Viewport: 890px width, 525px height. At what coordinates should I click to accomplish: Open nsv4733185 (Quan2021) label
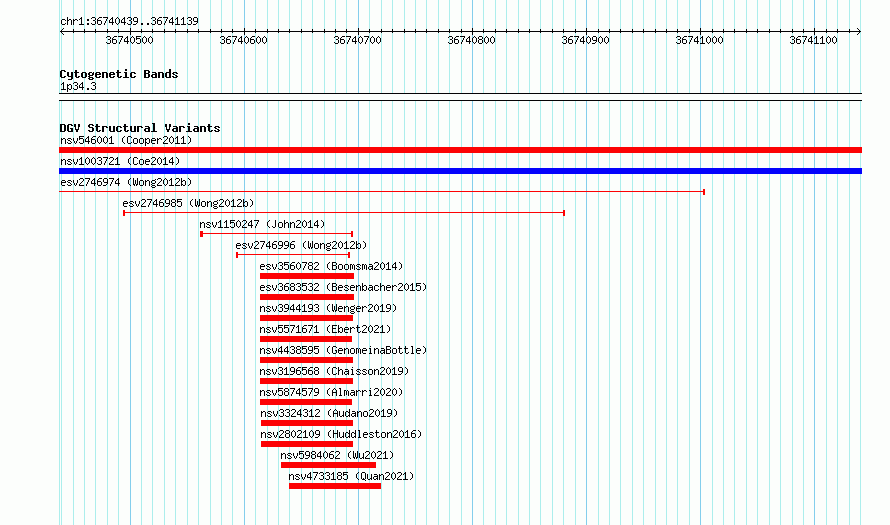(x=351, y=476)
